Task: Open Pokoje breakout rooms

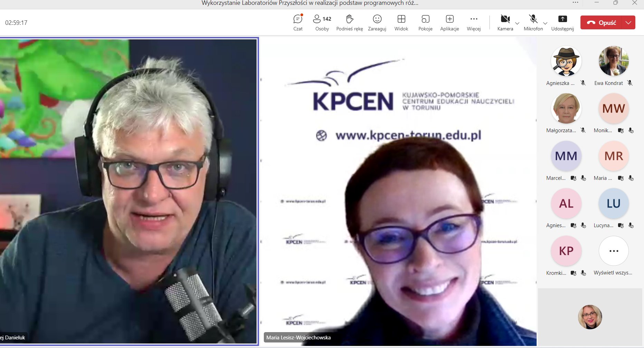Action: (x=425, y=23)
